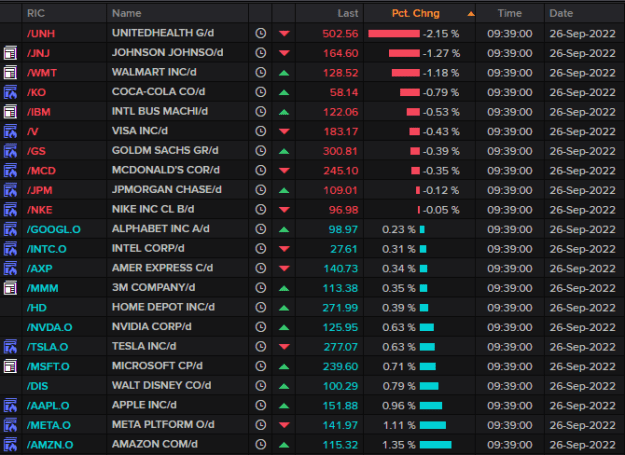
Task: Sort by the RIC column header
Action: [x=36, y=13]
